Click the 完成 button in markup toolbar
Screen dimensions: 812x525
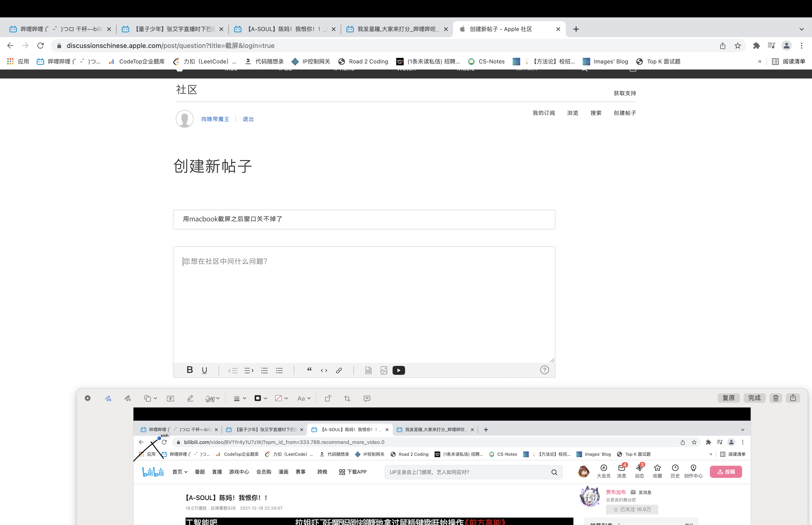point(754,398)
